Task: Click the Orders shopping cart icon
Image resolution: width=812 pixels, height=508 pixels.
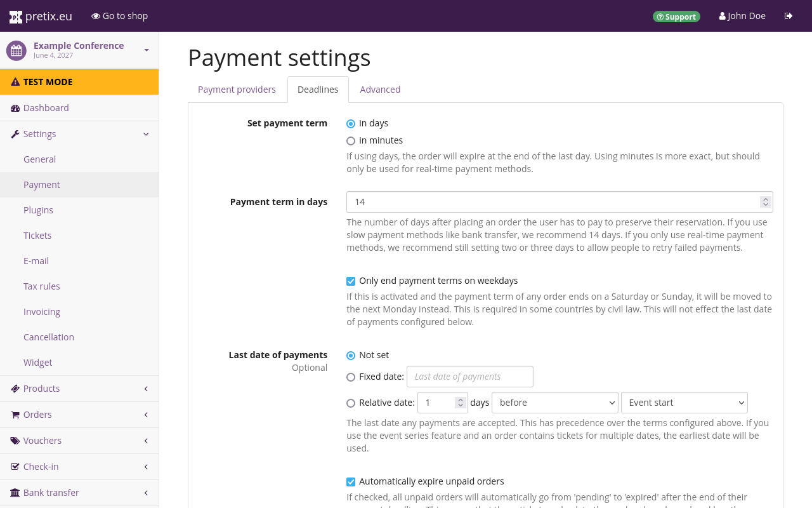Action: coord(15,415)
